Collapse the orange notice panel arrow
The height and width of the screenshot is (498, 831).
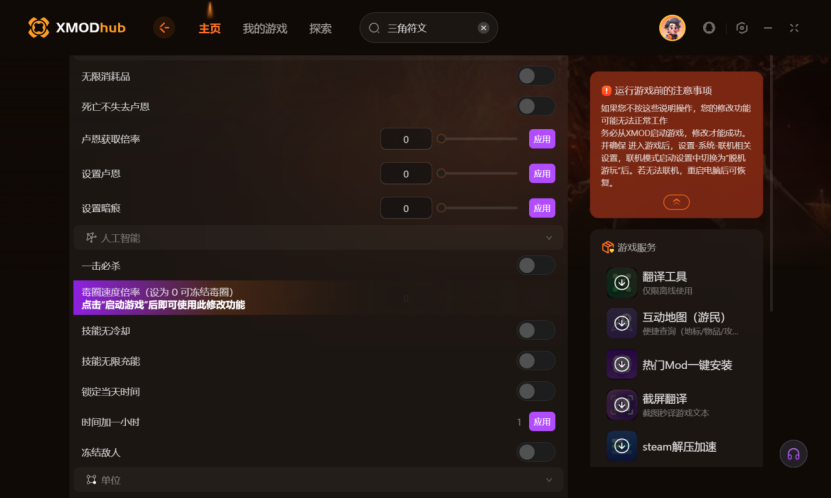click(676, 202)
